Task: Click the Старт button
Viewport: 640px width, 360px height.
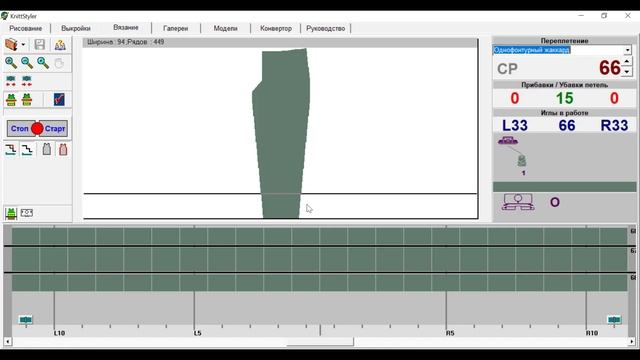Action: [x=55, y=129]
